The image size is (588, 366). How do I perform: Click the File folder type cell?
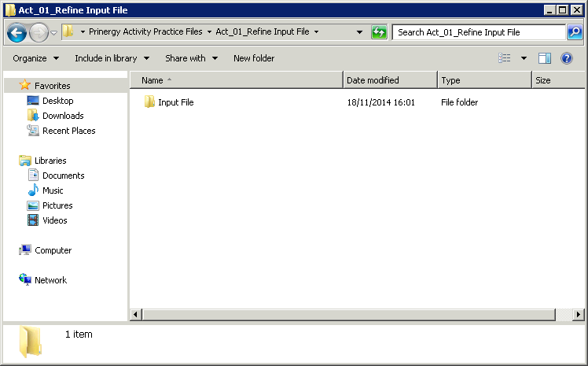point(459,102)
